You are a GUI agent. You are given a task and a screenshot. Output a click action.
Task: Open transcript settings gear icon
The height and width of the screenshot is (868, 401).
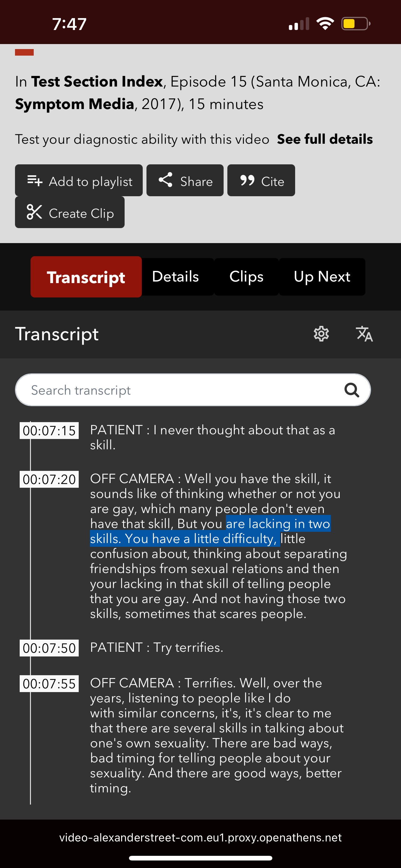(321, 334)
